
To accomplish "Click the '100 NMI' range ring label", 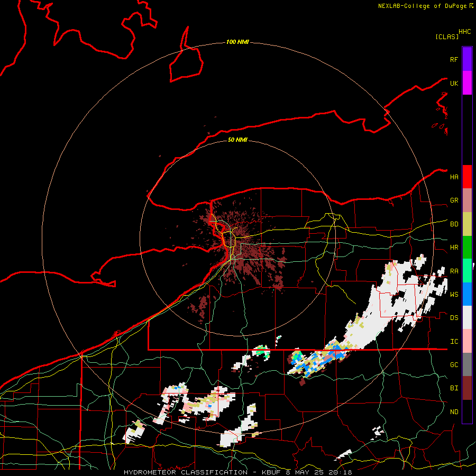I will coord(237,42).
